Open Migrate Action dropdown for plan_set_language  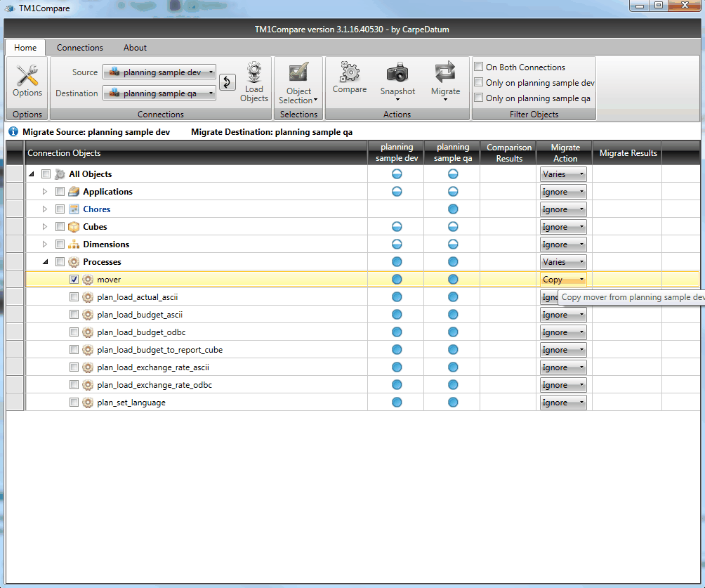tap(563, 403)
